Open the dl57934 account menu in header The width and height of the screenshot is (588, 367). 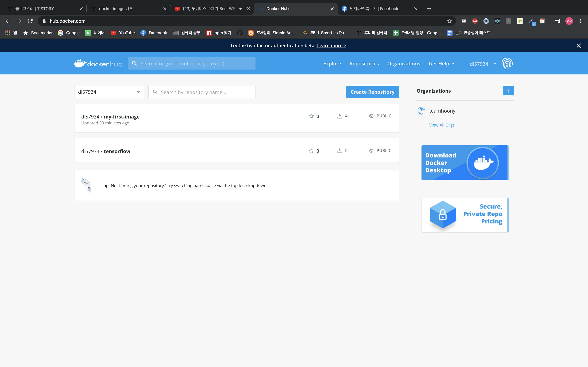coord(482,64)
